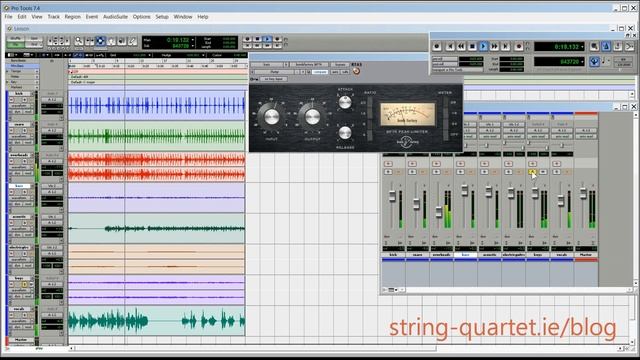Enable Slip edit mode
Viewport: 640px width, 360px height.
pos(16,44)
